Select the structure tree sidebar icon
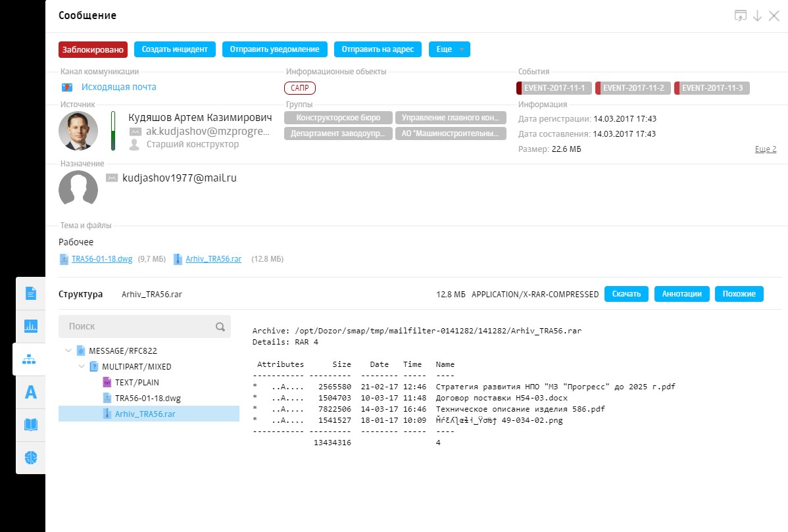Viewport: 788px width, 532px height. pos(29,359)
